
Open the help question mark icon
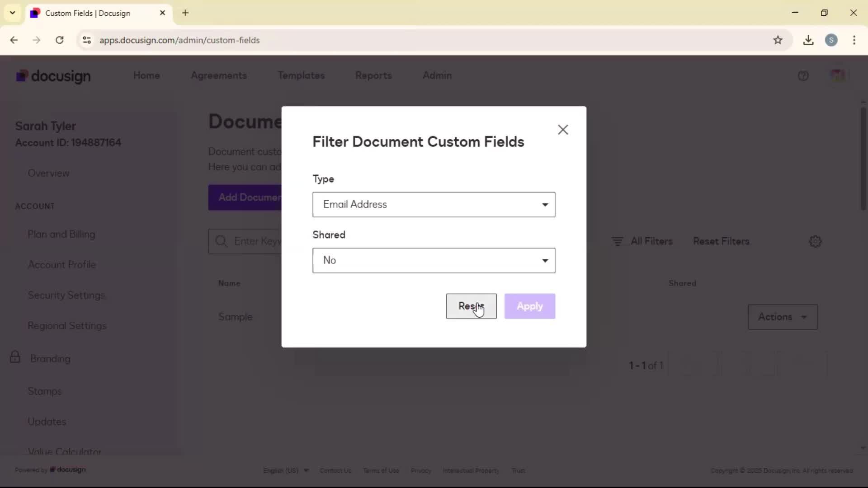(x=803, y=76)
